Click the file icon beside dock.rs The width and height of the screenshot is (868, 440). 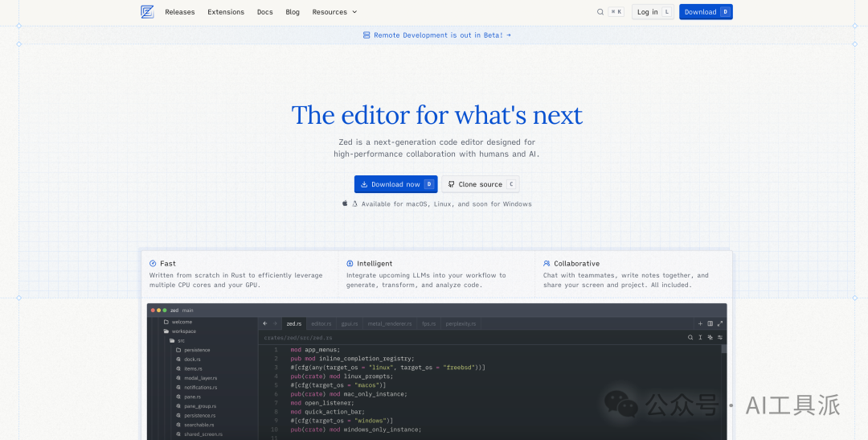[x=178, y=359]
